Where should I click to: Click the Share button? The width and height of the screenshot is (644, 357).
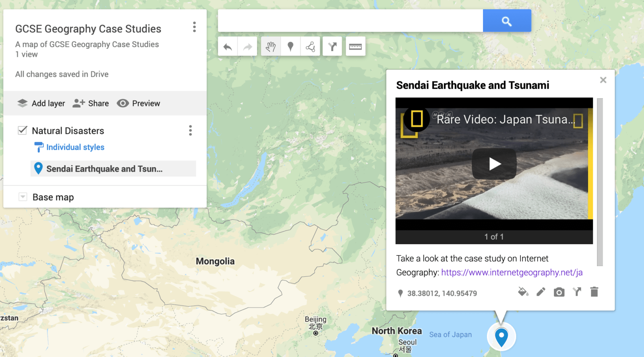click(x=91, y=104)
